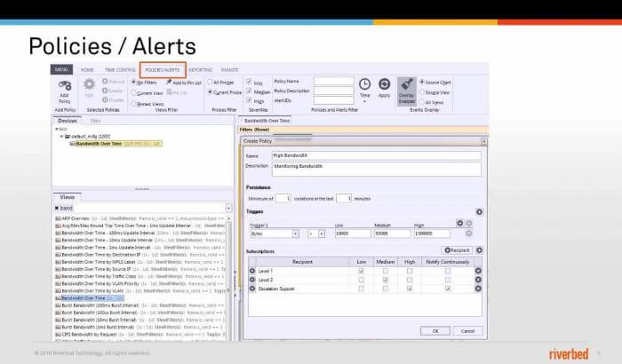The width and height of the screenshot is (622, 364).
Task: Click the policy Name field 'High Bandwidth'
Action: tap(377, 155)
